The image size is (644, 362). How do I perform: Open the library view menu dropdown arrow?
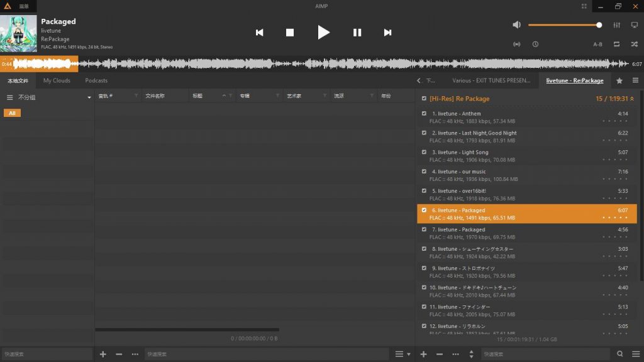pyautogui.click(x=409, y=354)
